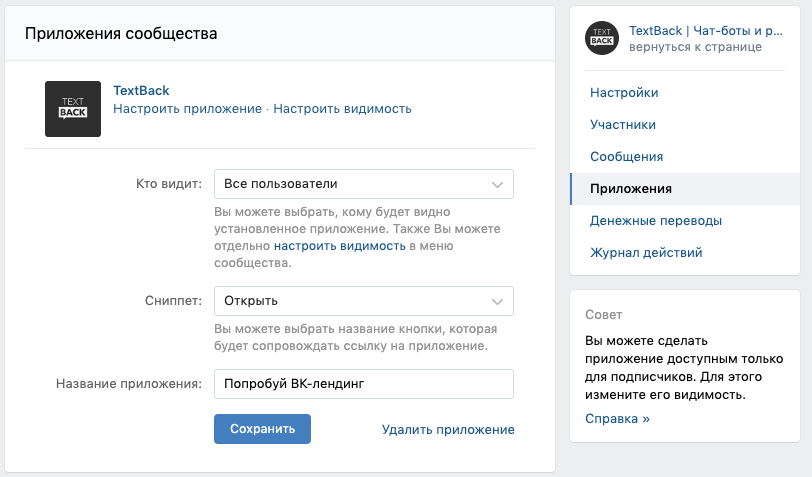Viewport: 812px width, 477px height.
Task: Open Настроить видимость next to Настроить приложение
Action: pyautogui.click(x=342, y=109)
